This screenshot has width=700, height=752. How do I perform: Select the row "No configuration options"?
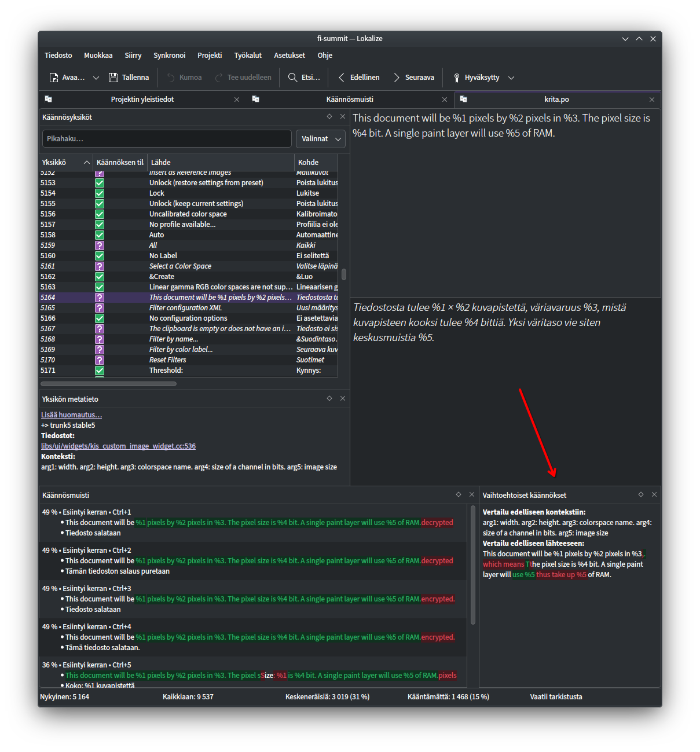pos(189,318)
